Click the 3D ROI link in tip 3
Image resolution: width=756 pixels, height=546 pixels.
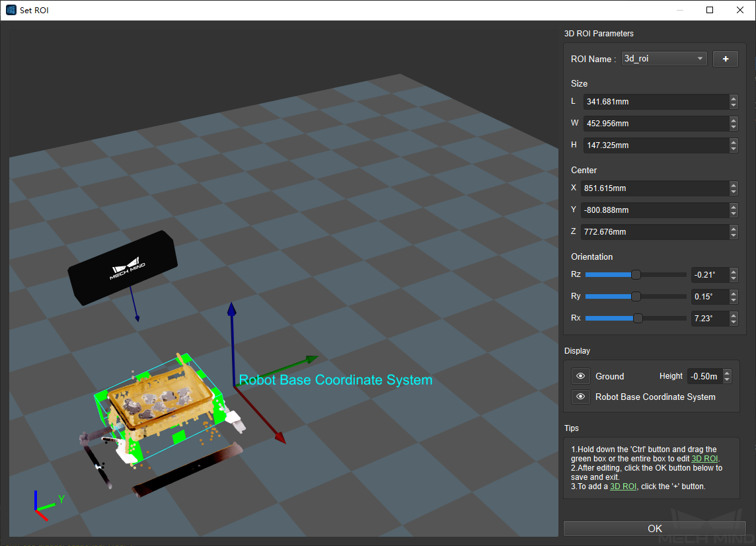624,487
